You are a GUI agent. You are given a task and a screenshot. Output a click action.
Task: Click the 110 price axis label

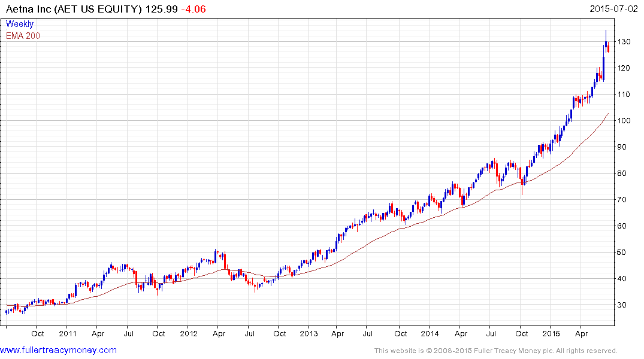coord(624,95)
